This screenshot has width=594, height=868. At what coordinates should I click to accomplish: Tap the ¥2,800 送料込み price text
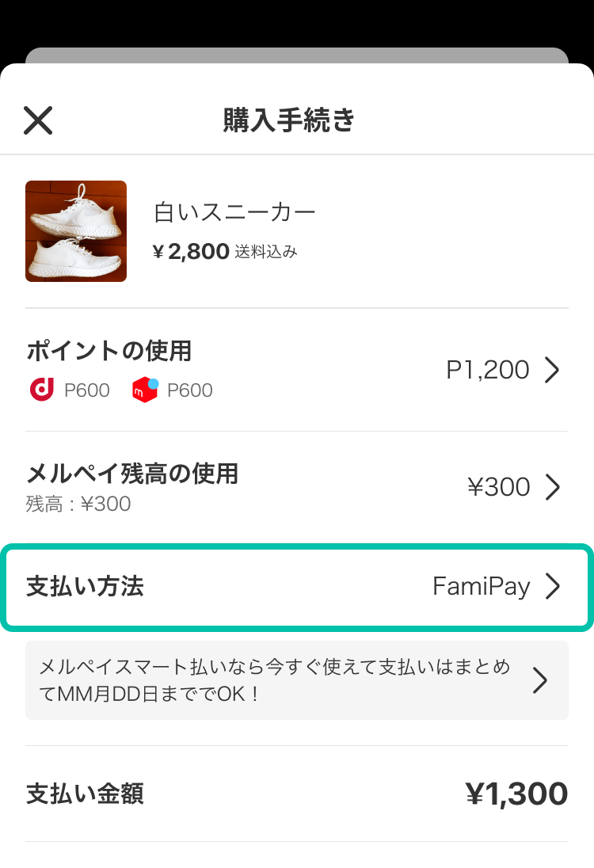pyautogui.click(x=225, y=251)
